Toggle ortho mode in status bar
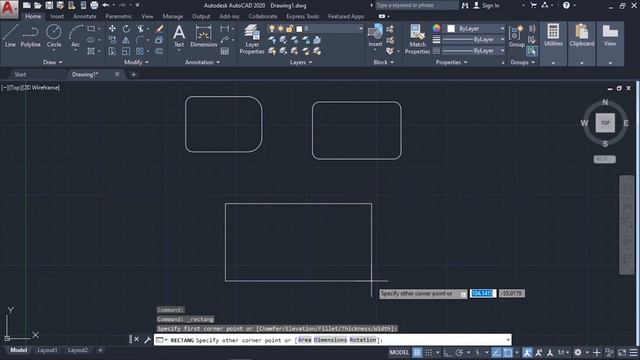This screenshot has height=360, width=640. [447, 352]
